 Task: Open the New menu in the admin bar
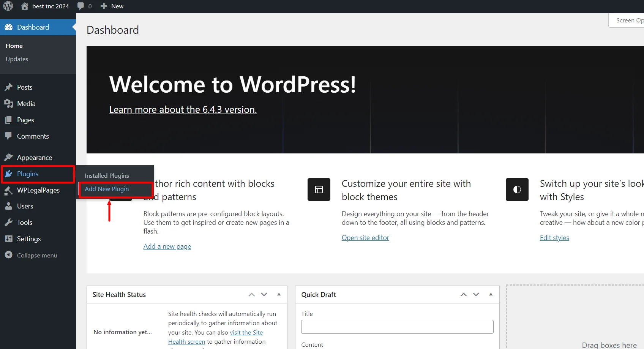112,6
